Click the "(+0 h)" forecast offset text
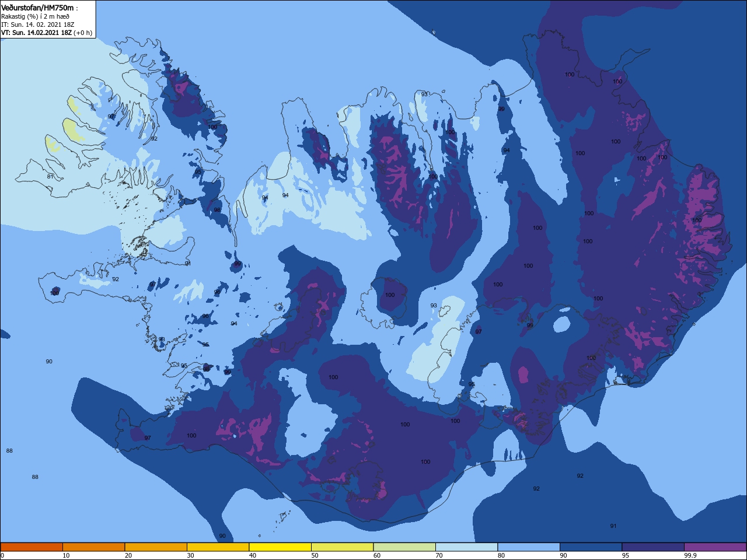 point(83,33)
